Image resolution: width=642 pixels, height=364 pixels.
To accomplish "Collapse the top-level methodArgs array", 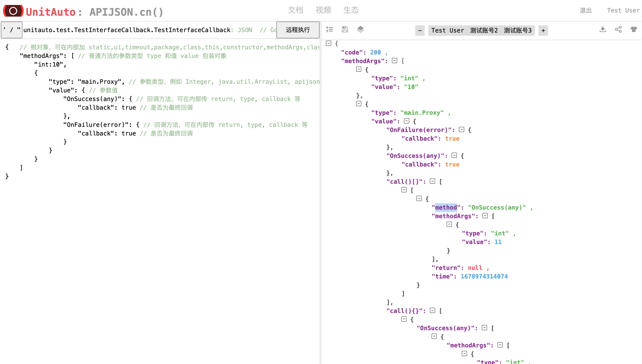I will tap(395, 61).
